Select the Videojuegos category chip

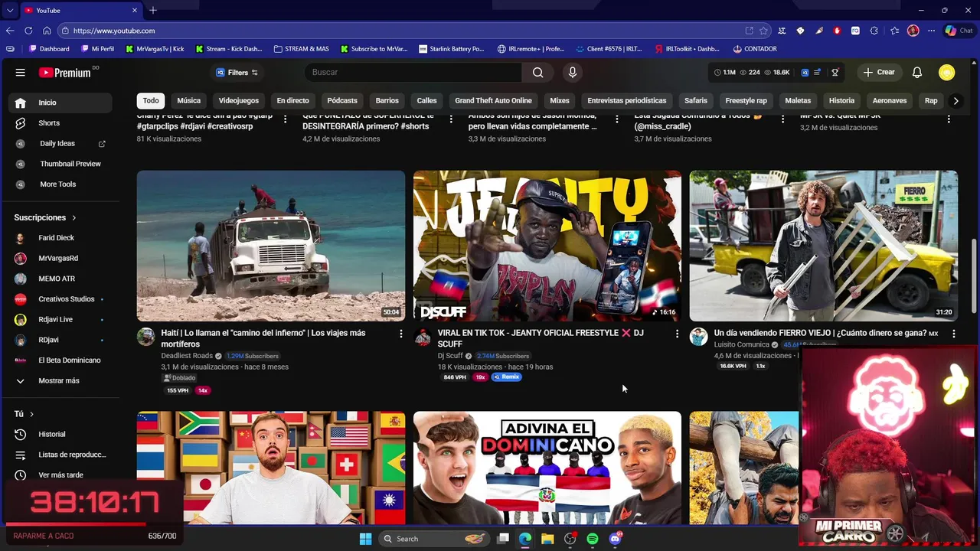[x=239, y=100]
